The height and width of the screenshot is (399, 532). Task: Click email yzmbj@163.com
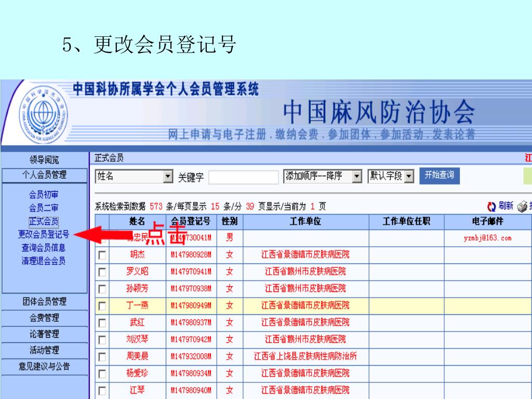487,238
